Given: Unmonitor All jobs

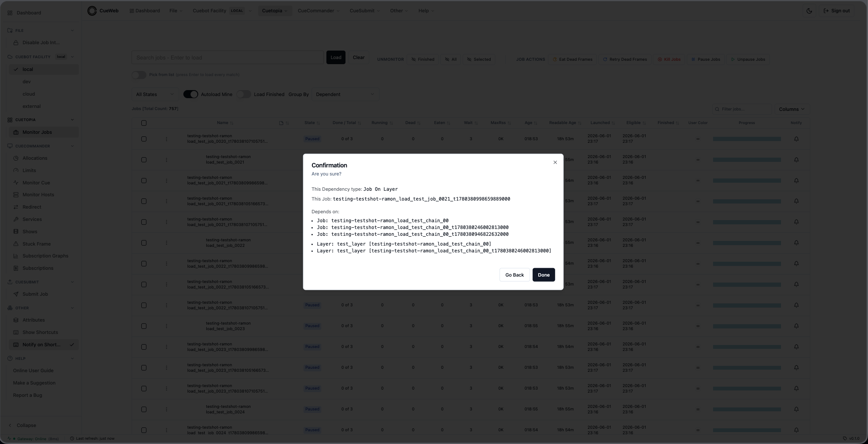Looking at the screenshot, I should point(451,59).
